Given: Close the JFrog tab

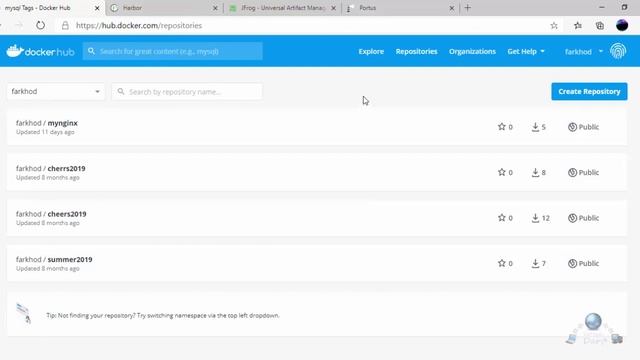Looking at the screenshot, I should point(333,8).
